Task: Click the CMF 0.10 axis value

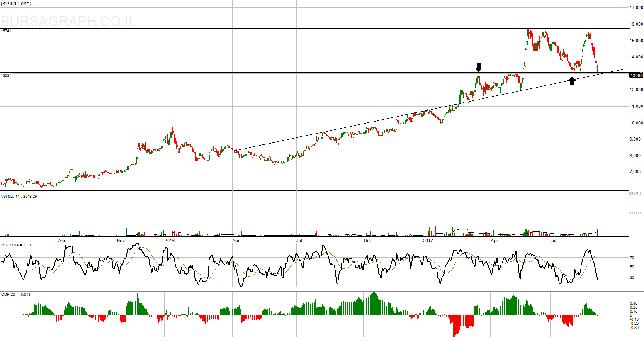Action: (x=634, y=312)
